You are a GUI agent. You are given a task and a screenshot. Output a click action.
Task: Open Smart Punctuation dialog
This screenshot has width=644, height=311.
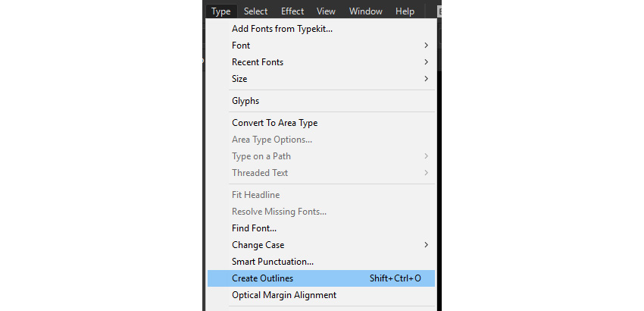pyautogui.click(x=273, y=262)
